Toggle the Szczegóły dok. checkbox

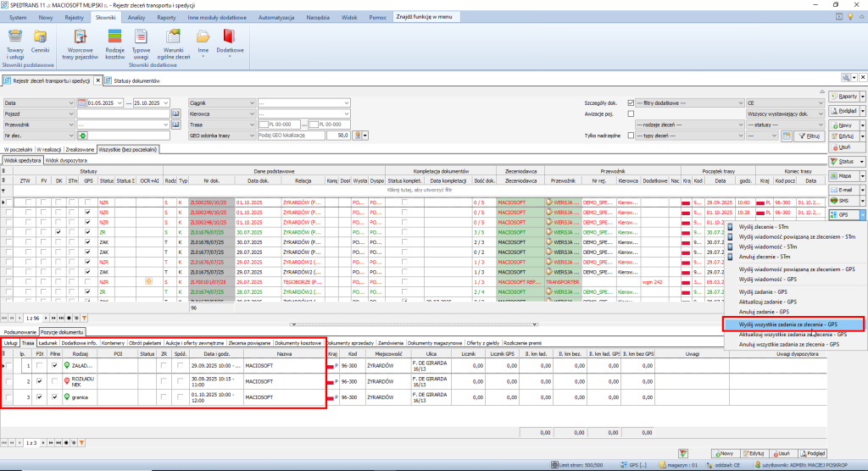pyautogui.click(x=630, y=103)
